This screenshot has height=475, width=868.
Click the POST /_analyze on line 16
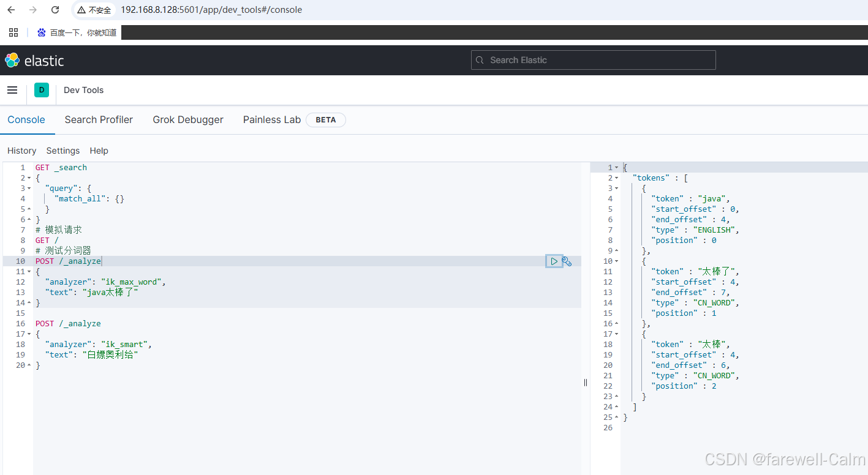68,324
